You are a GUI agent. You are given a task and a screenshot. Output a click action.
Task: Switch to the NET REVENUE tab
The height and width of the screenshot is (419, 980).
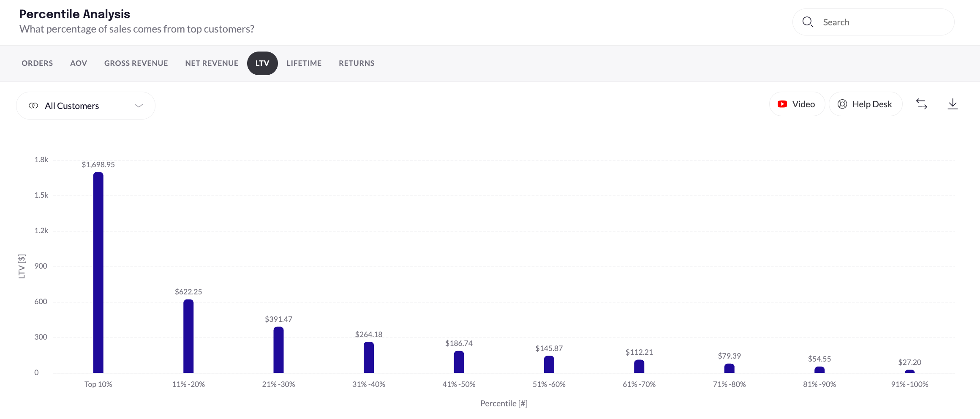point(211,63)
